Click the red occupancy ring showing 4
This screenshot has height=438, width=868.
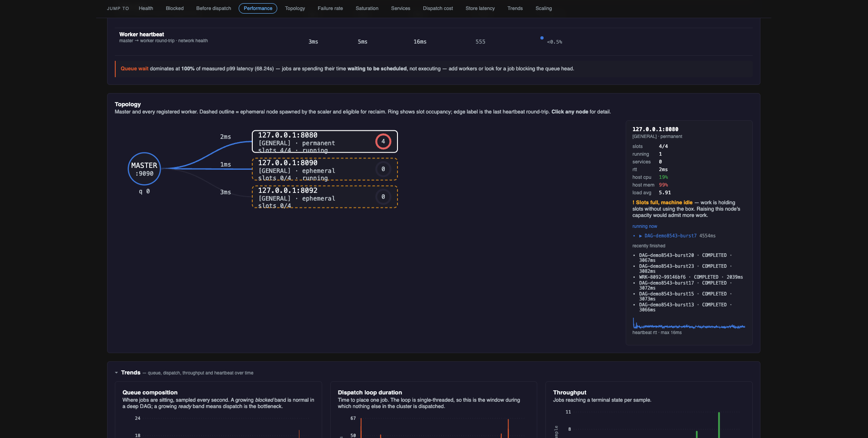tap(383, 142)
